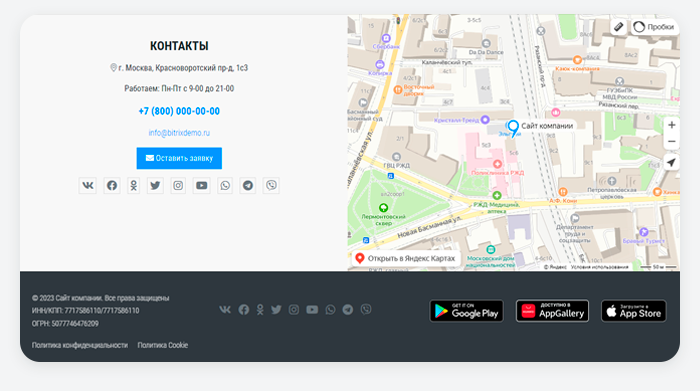700x391 pixels.
Task: Select the map ruler measurement tool
Action: pos(619,27)
